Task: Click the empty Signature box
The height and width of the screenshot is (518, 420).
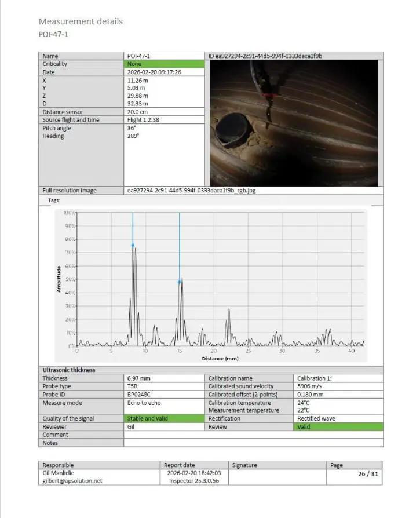Action: coord(277,477)
